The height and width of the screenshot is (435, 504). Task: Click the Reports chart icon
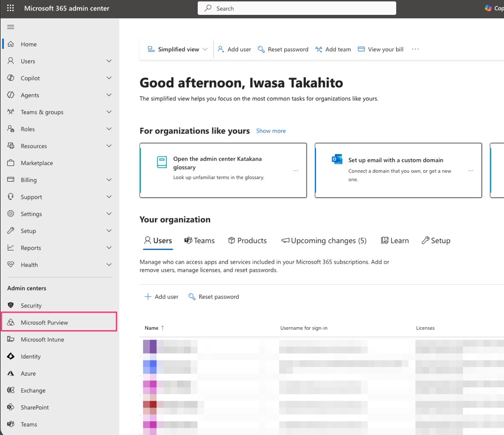click(11, 247)
